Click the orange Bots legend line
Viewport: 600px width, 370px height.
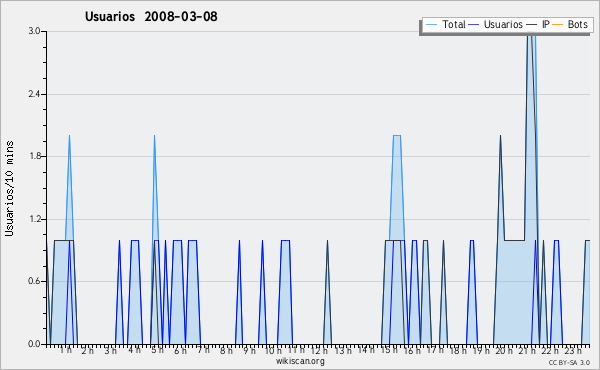[x=558, y=25]
